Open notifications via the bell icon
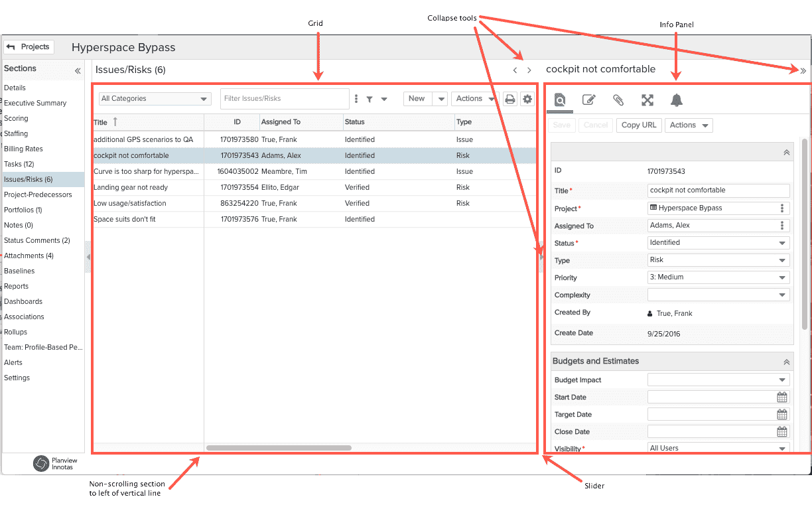 click(x=676, y=100)
